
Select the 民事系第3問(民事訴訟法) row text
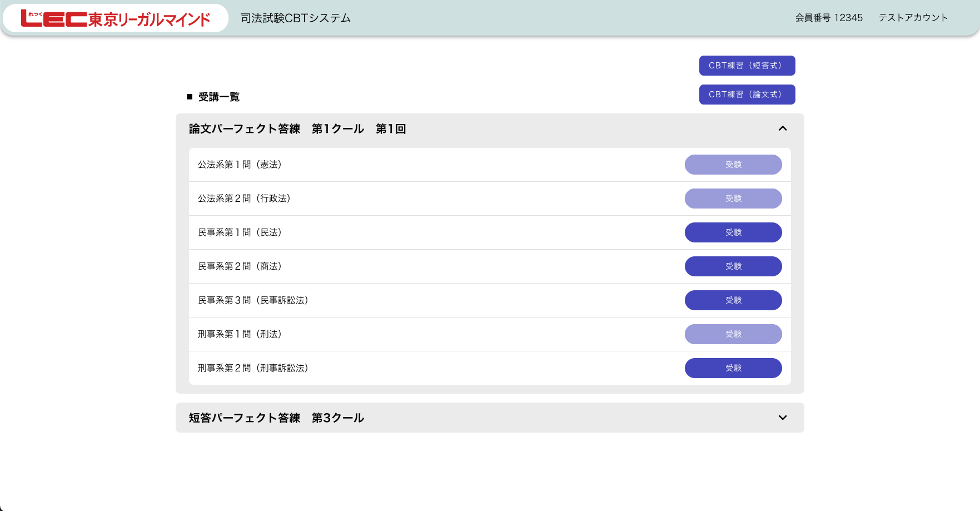pos(253,300)
